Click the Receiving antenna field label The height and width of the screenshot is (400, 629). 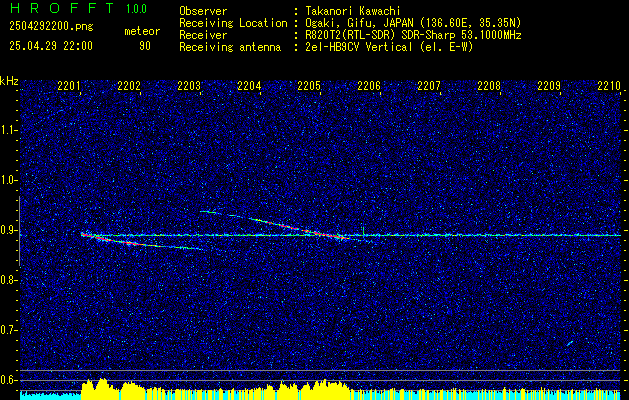[230, 47]
